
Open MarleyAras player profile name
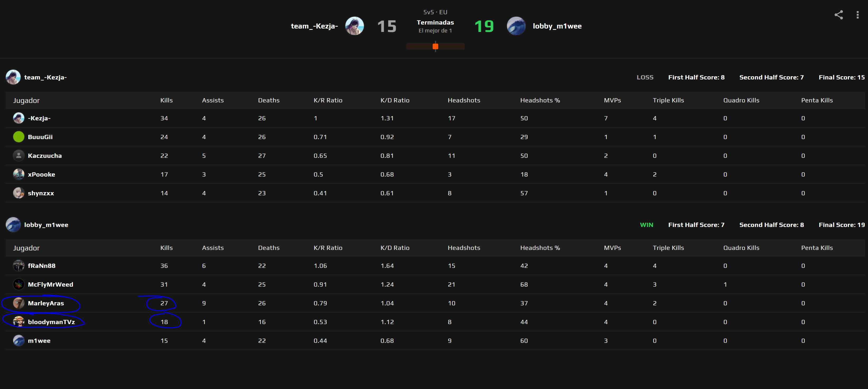[46, 303]
